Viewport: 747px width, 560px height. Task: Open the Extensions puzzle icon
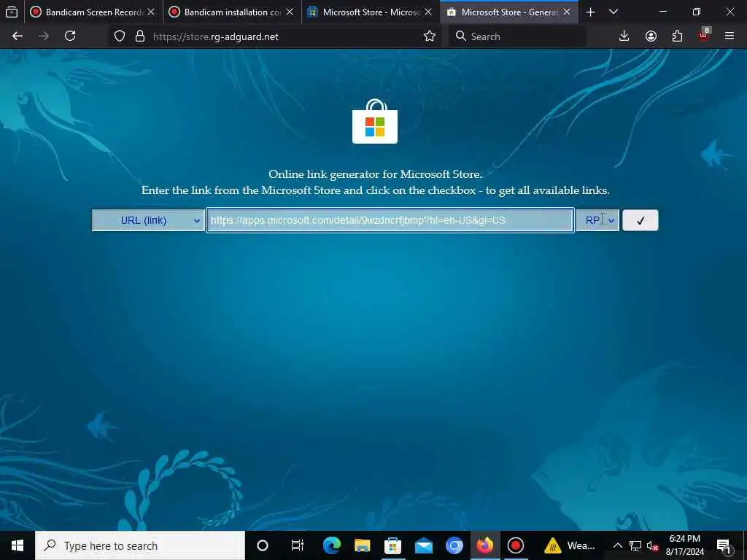point(677,36)
